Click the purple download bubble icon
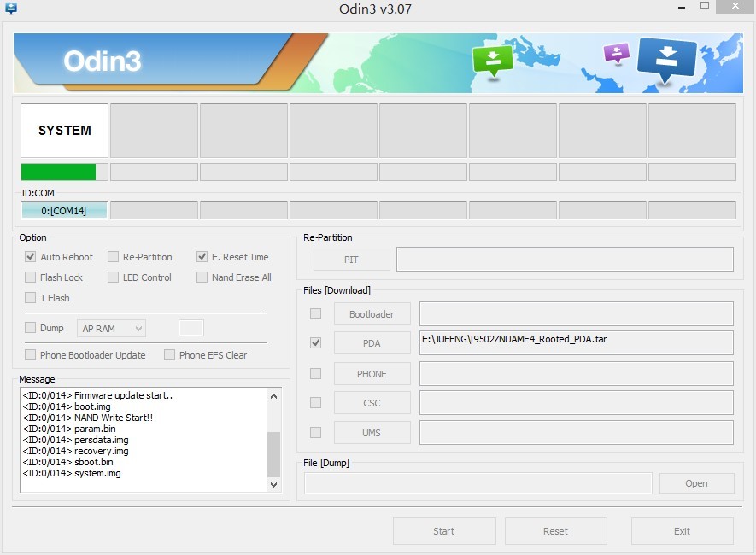This screenshot has height=555, width=756. click(x=616, y=53)
